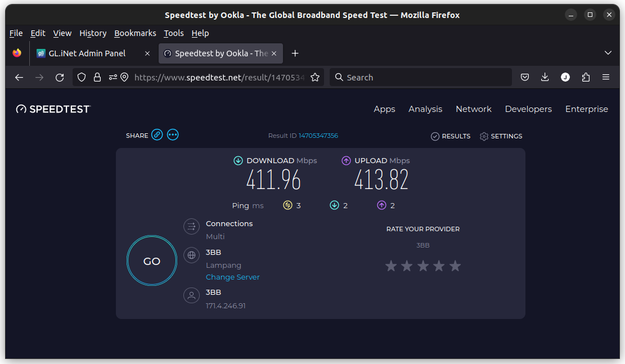Reload the current page
Image resolution: width=625 pixels, height=364 pixels.
(60, 77)
